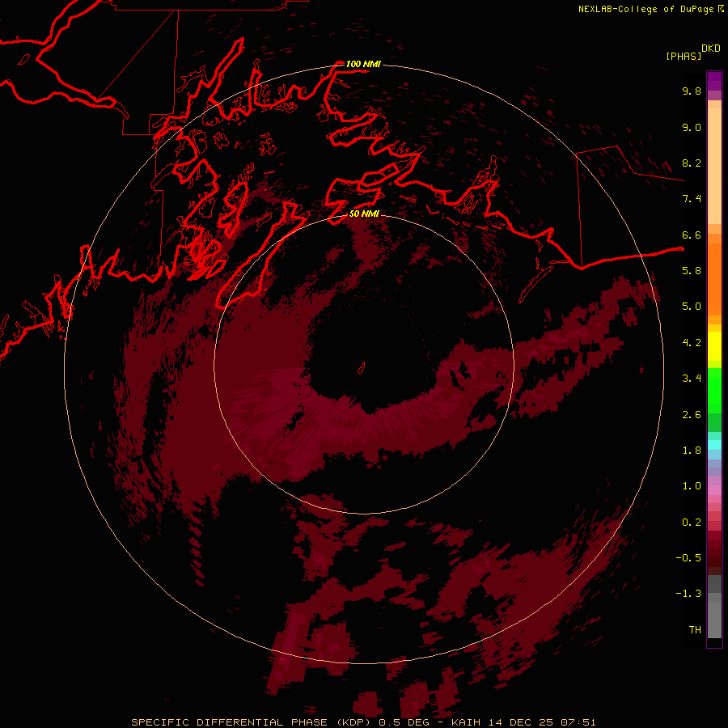Click the 100 NMI range ring label

[x=363, y=64]
